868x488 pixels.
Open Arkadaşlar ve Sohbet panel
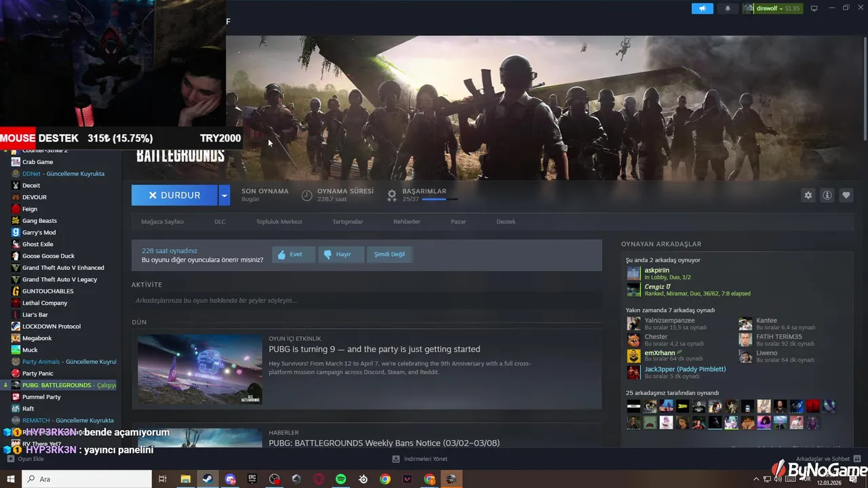pos(829,459)
